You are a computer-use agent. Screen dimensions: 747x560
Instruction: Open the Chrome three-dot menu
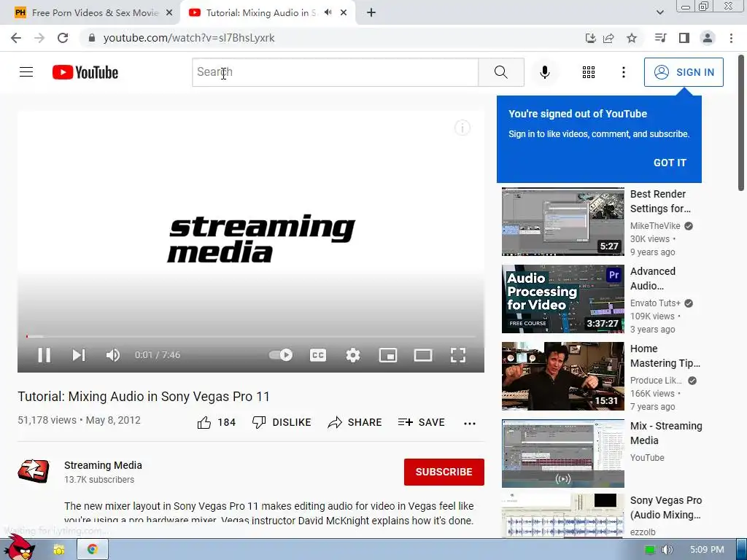coord(731,38)
